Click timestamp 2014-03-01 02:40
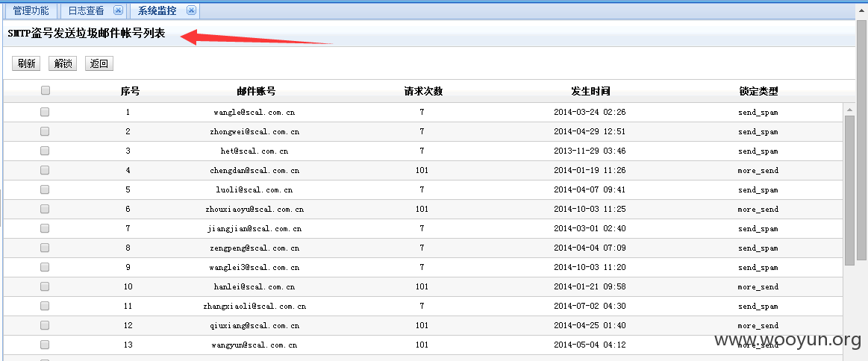Viewport: 868px width, 361px height. 590,228
